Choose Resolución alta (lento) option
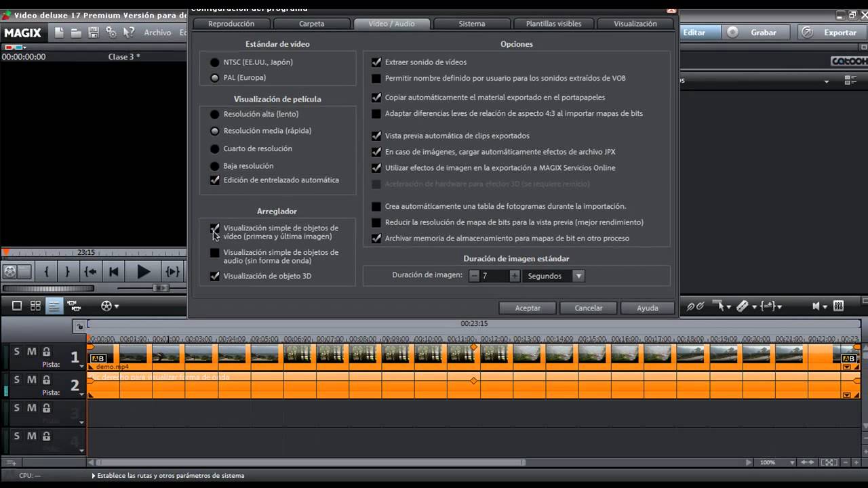This screenshot has height=488, width=868. [x=215, y=115]
